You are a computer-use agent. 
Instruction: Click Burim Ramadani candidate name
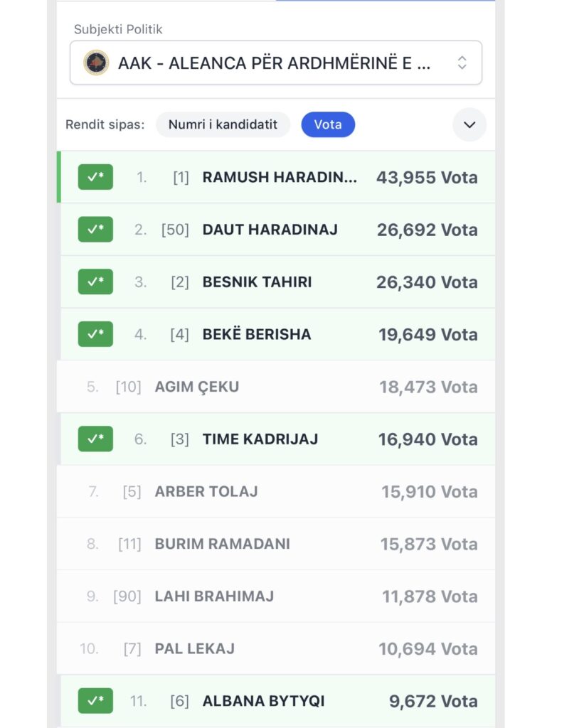[222, 544]
